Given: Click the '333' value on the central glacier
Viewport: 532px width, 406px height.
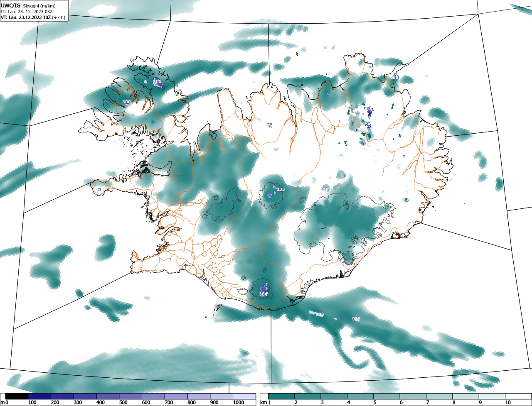Looking at the screenshot, I should (x=281, y=189).
